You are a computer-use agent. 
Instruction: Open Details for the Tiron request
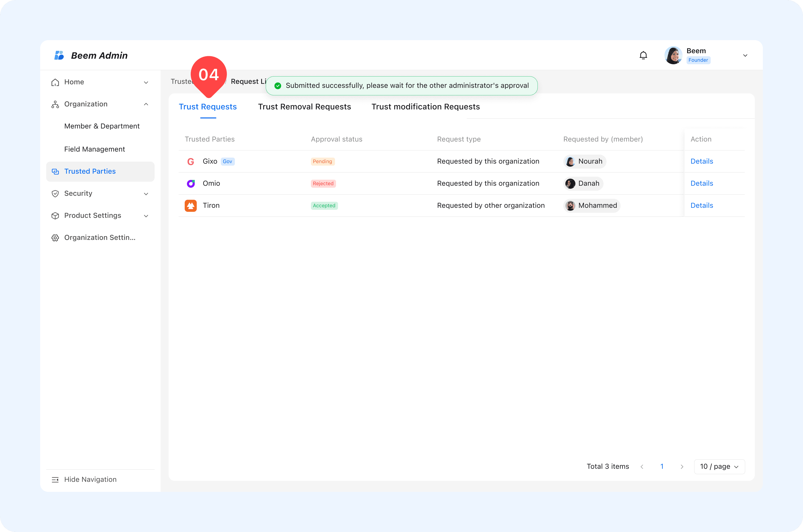click(702, 206)
